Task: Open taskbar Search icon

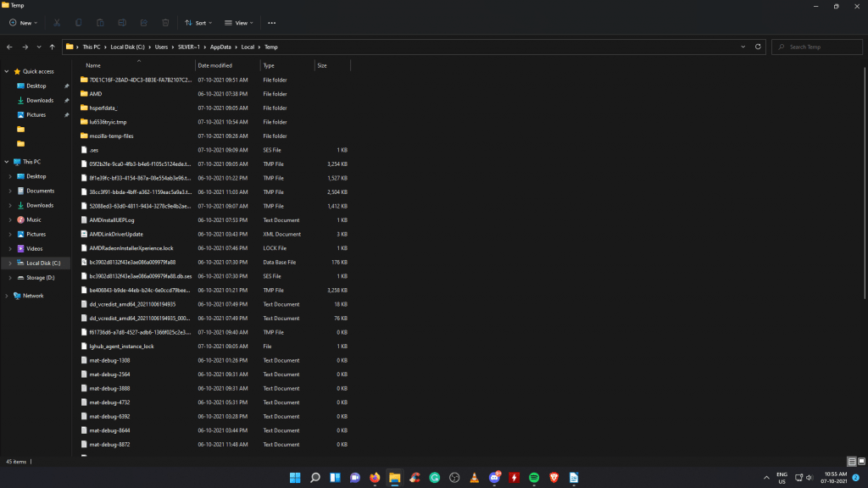Action: [x=315, y=478]
